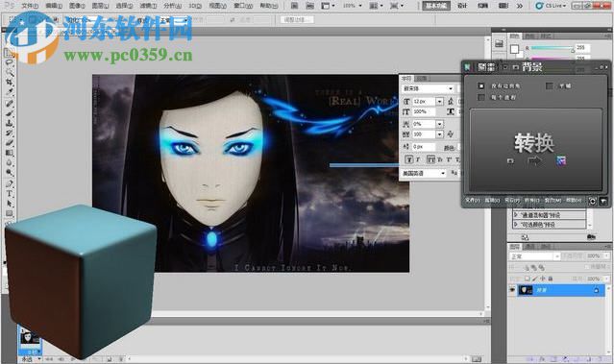614x364 pixels.
Task: Switch to the 设计 workspace
Action: pos(462,6)
